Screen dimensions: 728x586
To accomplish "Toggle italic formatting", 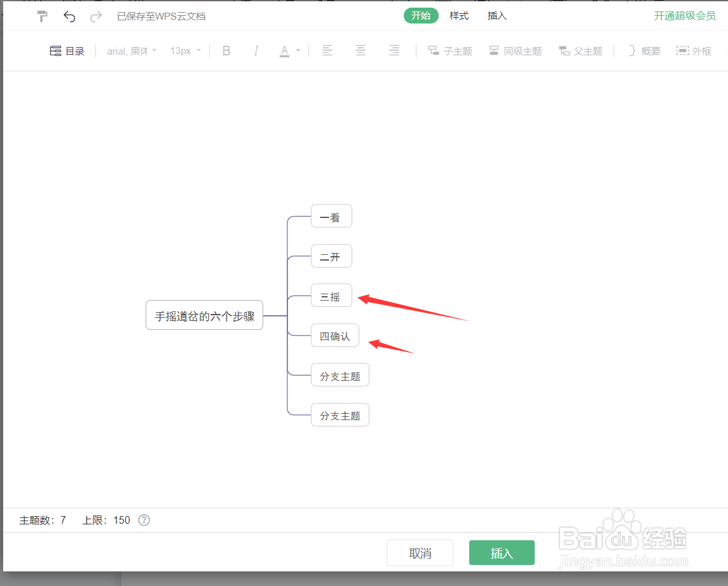I will (x=256, y=50).
